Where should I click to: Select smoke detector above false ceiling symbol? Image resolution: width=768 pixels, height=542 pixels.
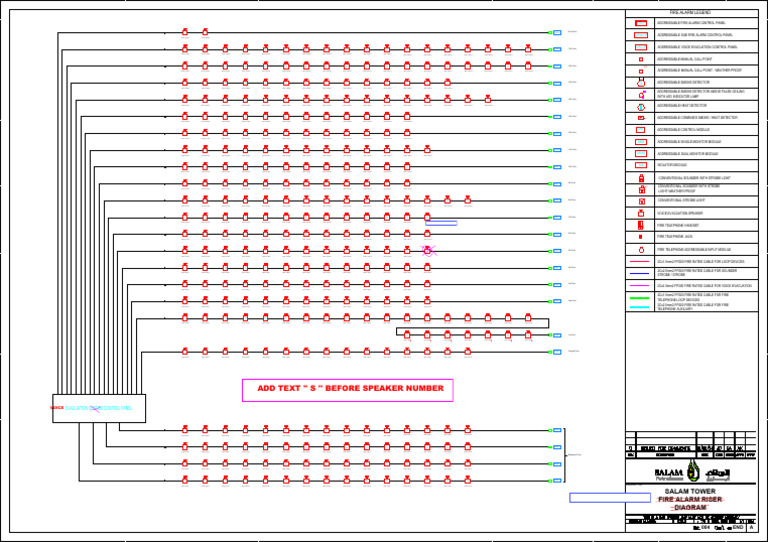[x=642, y=94]
